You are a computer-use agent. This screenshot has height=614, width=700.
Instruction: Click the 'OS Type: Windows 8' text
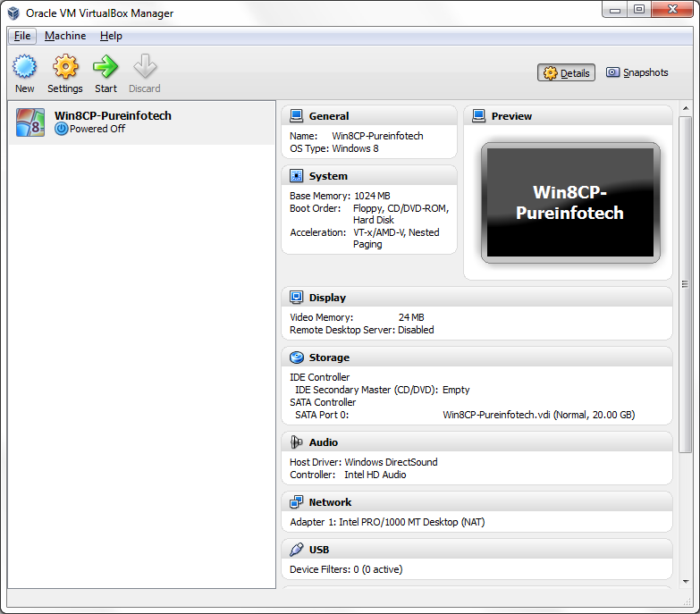(334, 148)
